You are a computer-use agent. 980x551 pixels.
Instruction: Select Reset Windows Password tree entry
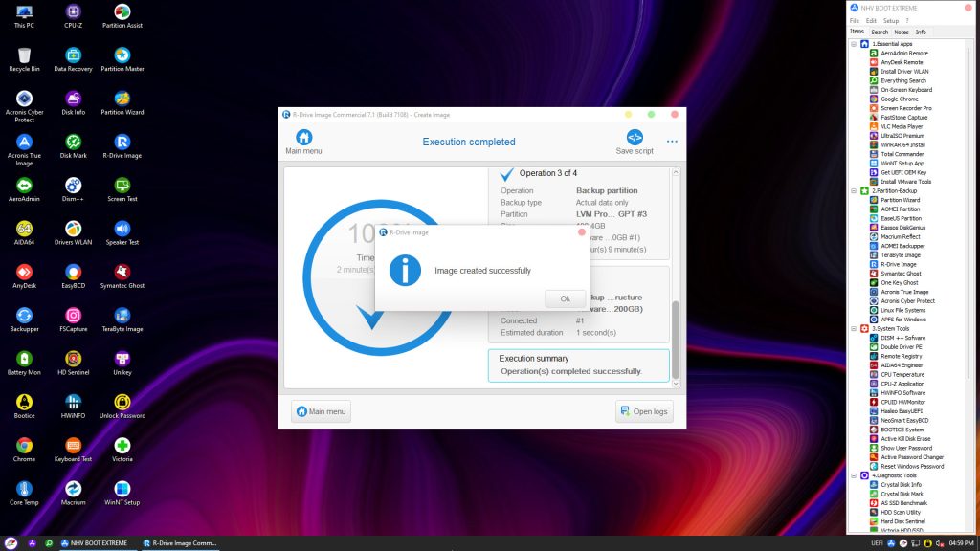pos(912,467)
